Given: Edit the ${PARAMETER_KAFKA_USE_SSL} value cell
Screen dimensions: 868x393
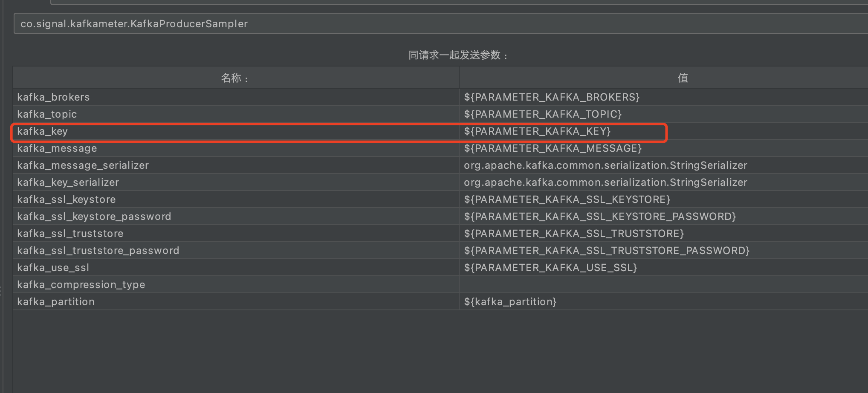Looking at the screenshot, I should [x=663, y=268].
